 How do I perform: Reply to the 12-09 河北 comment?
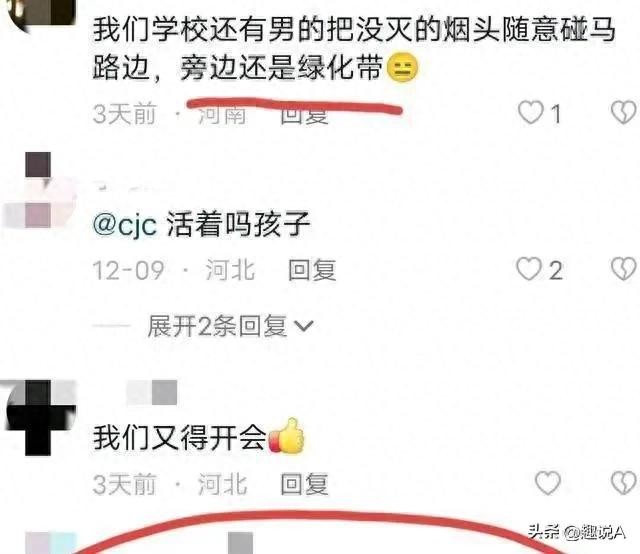point(312,270)
